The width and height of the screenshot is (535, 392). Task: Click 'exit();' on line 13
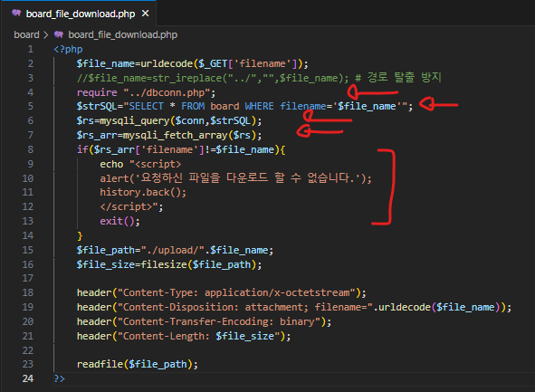pyautogui.click(x=119, y=221)
